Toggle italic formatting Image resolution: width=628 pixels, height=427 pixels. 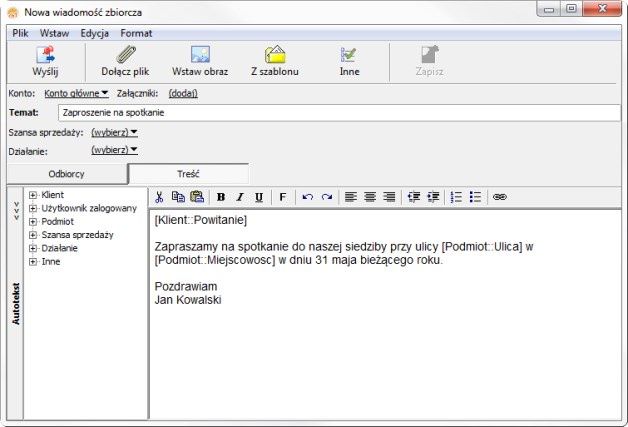(240, 197)
